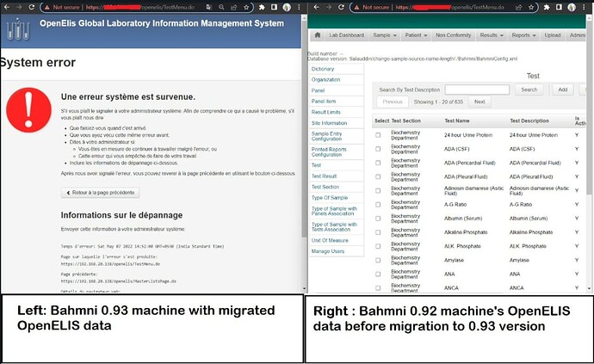
Task: Open Dictionary in the admin sidebar
Action: pyautogui.click(x=323, y=69)
